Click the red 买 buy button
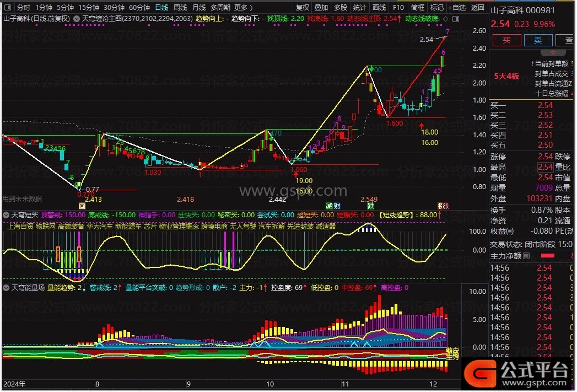The width and height of the screenshot is (577, 392). (x=506, y=40)
